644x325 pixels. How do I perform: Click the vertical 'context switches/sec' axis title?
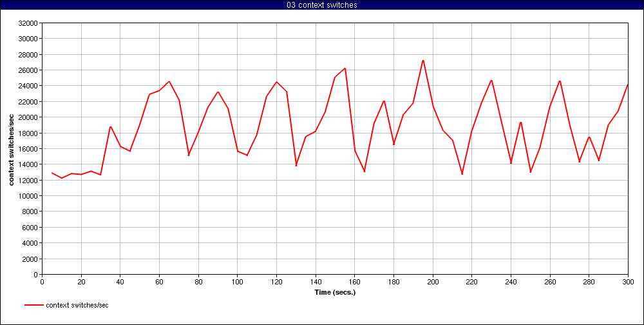12,148
